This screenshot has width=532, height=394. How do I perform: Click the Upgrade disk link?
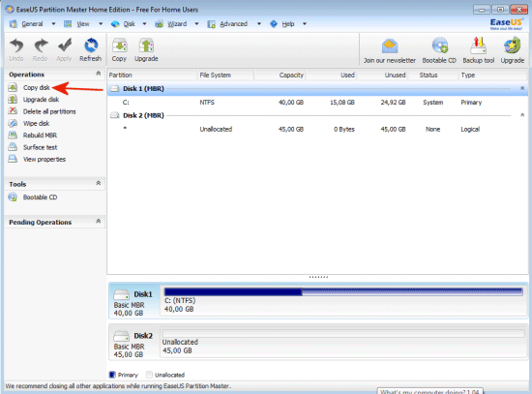click(41, 100)
